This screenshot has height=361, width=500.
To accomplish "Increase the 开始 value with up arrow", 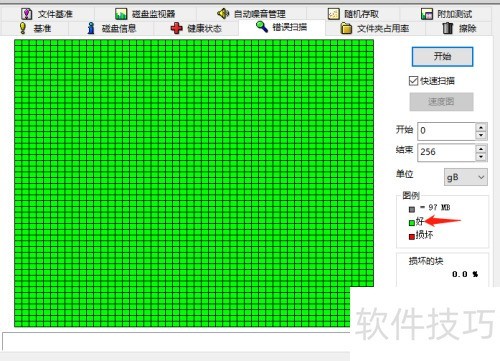I will tap(481, 127).
